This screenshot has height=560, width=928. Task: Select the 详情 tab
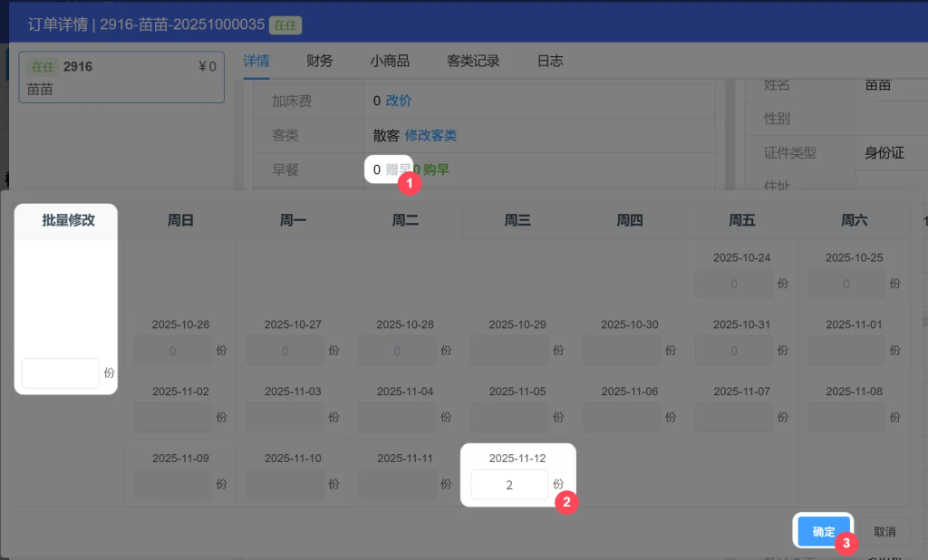[256, 61]
